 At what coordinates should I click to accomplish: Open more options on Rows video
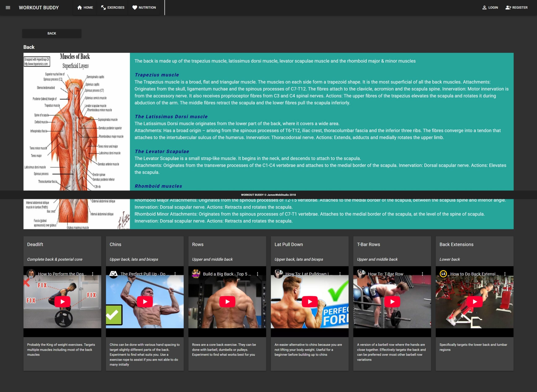tap(258, 274)
